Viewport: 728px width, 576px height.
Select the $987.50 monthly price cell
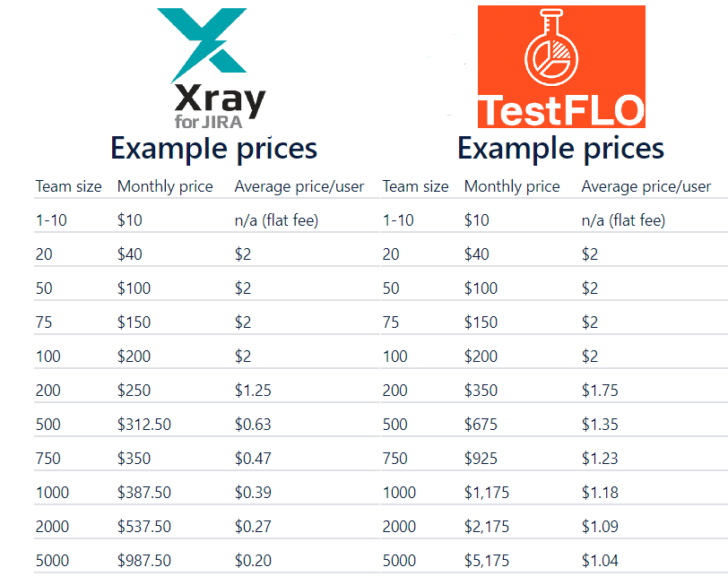click(x=146, y=561)
